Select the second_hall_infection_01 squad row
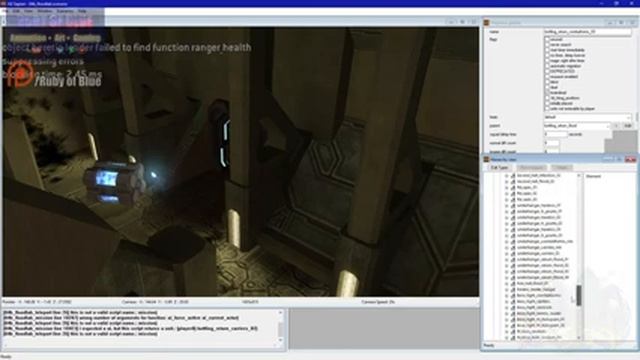Screen dimensions: 640x360 [539, 176]
